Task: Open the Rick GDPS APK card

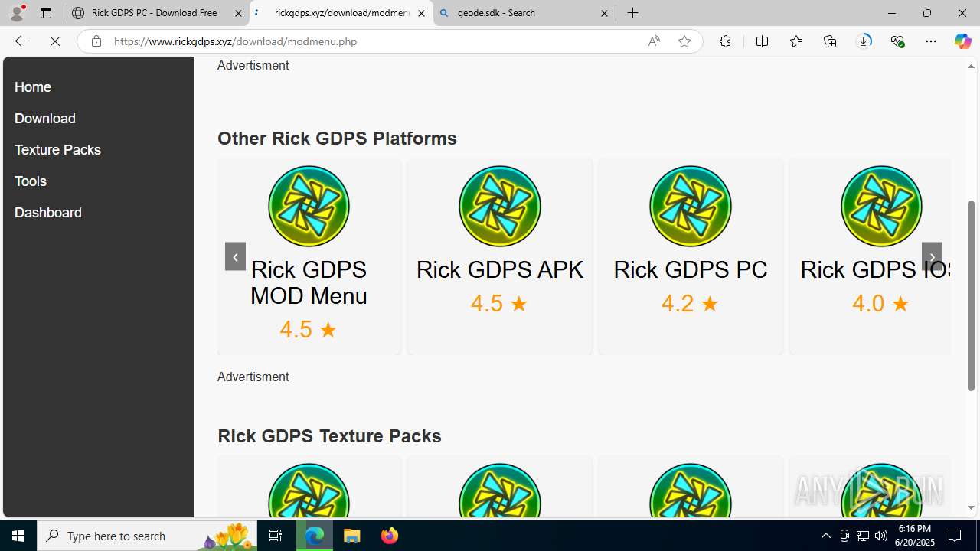Action: click(x=499, y=256)
